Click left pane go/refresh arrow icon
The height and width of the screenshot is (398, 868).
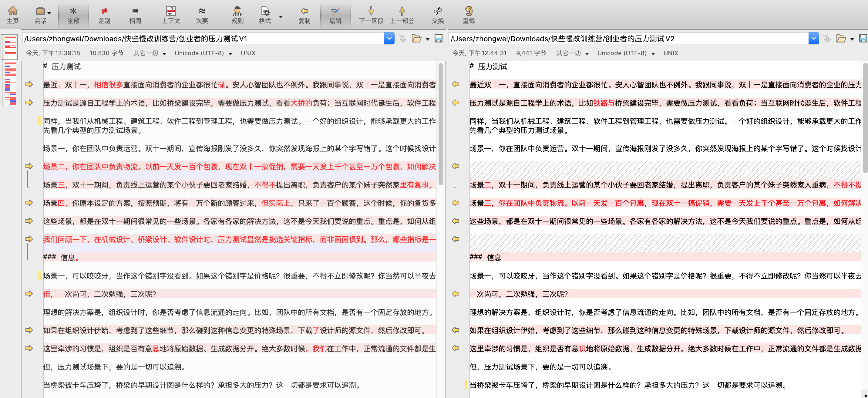pyautogui.click(x=402, y=39)
